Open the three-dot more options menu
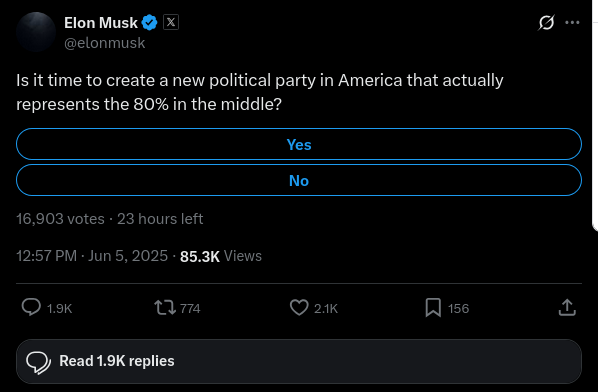The width and height of the screenshot is (598, 392). pos(572,22)
